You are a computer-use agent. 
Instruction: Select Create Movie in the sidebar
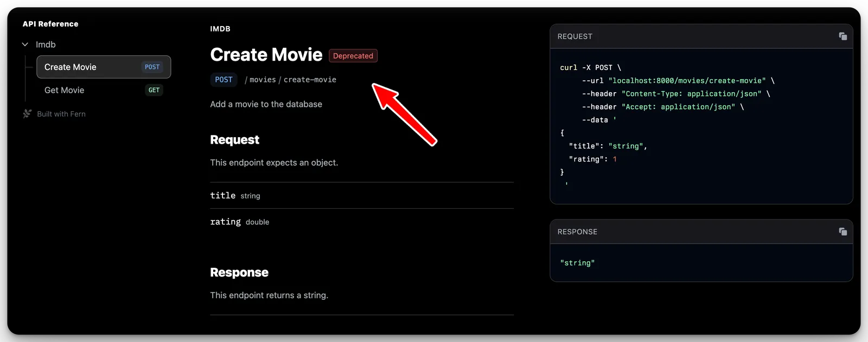tap(104, 67)
